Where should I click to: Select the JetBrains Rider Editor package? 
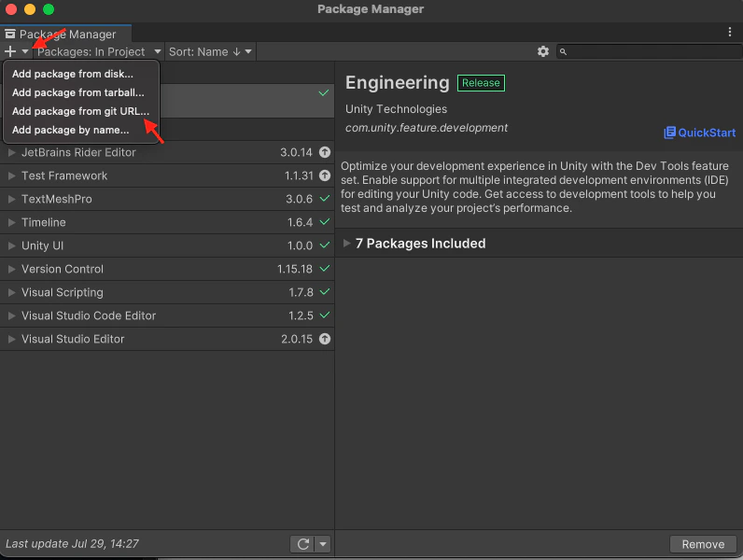coord(167,152)
